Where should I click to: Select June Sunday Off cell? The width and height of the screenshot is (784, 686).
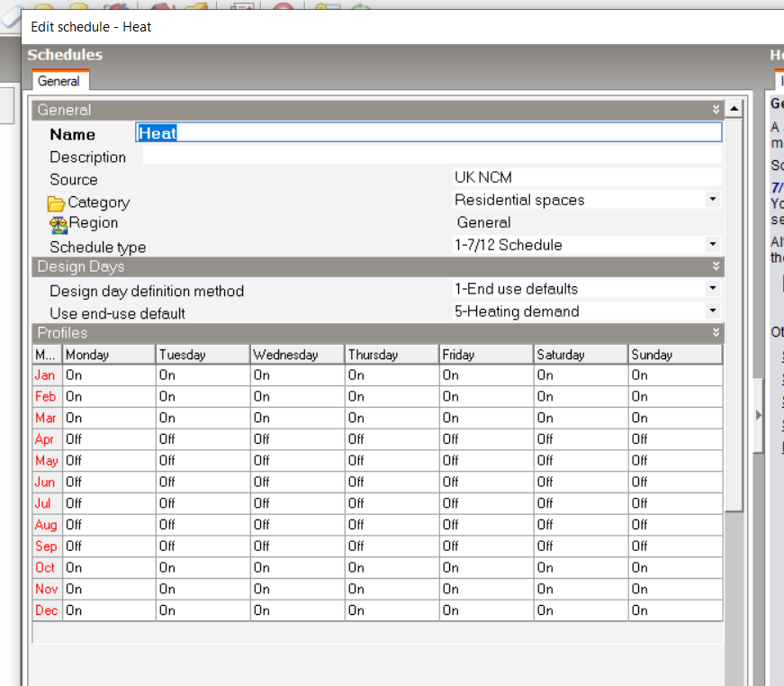point(675,482)
